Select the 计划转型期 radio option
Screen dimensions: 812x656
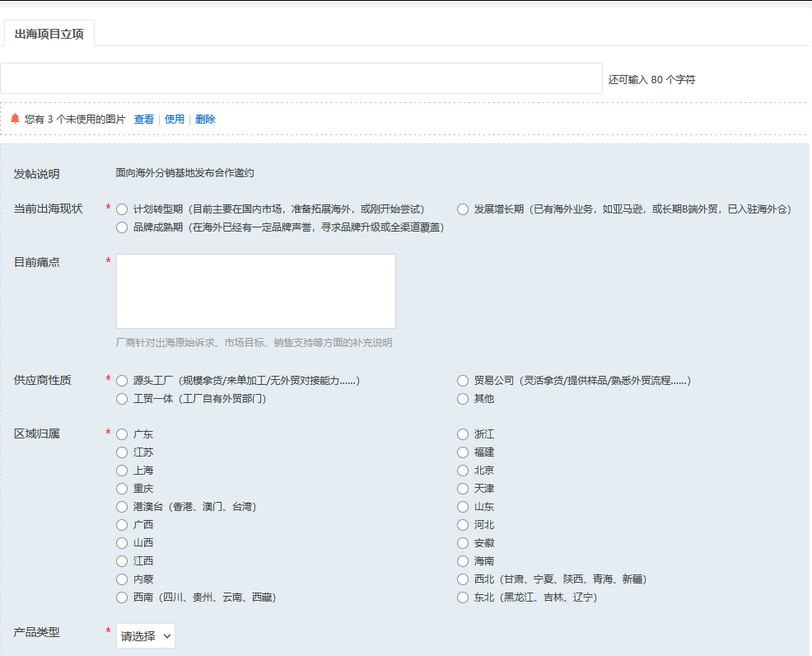point(121,209)
